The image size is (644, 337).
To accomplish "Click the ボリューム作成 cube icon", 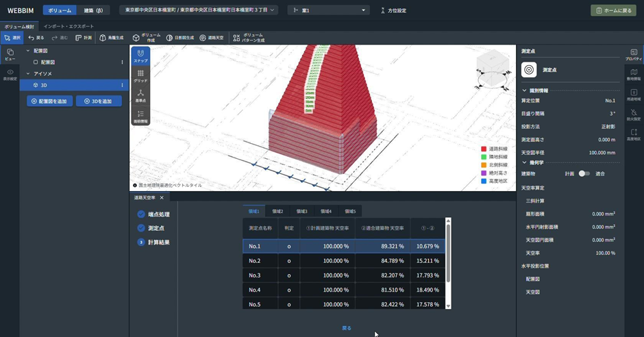I will (x=136, y=38).
